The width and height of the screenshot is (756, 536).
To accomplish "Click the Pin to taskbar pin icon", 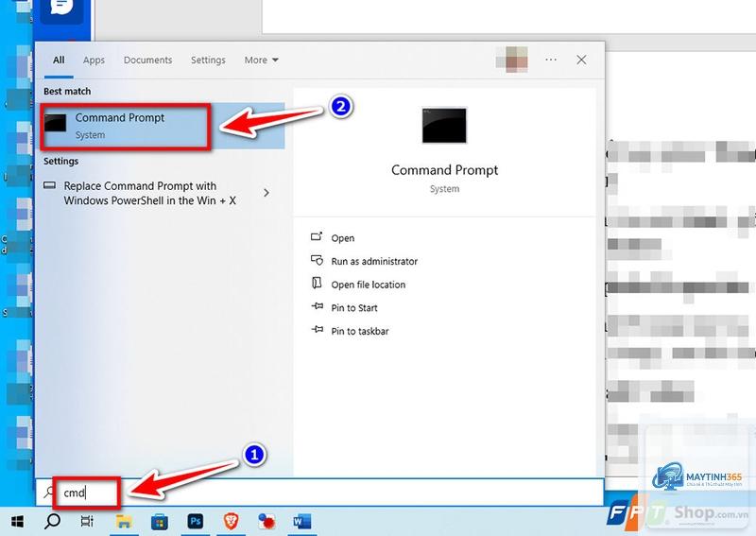I will 318,329.
